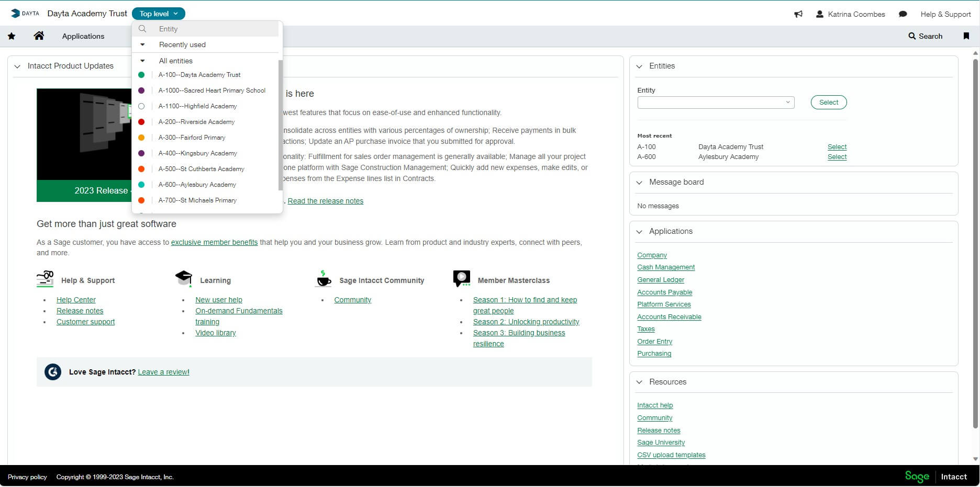This screenshot has height=487, width=980.
Task: Collapse the Intacct Product Updates panel
Action: click(17, 66)
